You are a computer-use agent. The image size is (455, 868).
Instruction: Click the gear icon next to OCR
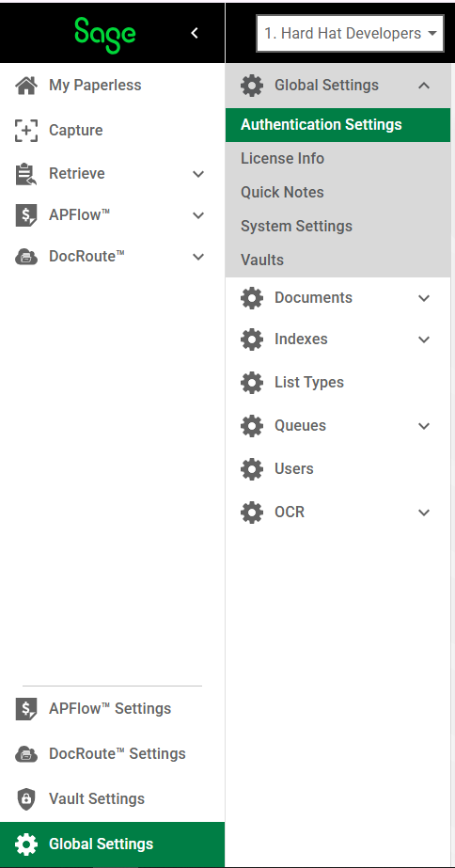click(x=252, y=512)
